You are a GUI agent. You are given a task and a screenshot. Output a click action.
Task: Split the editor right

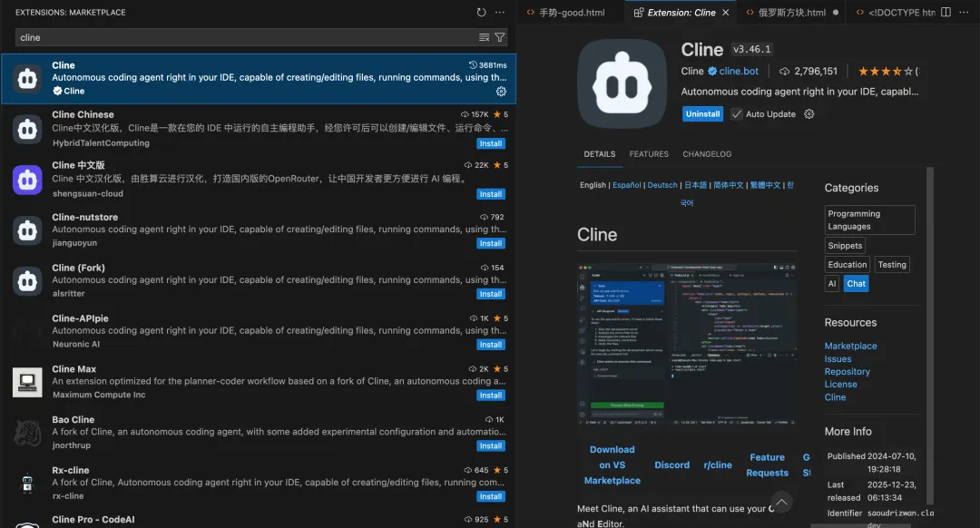click(x=946, y=13)
